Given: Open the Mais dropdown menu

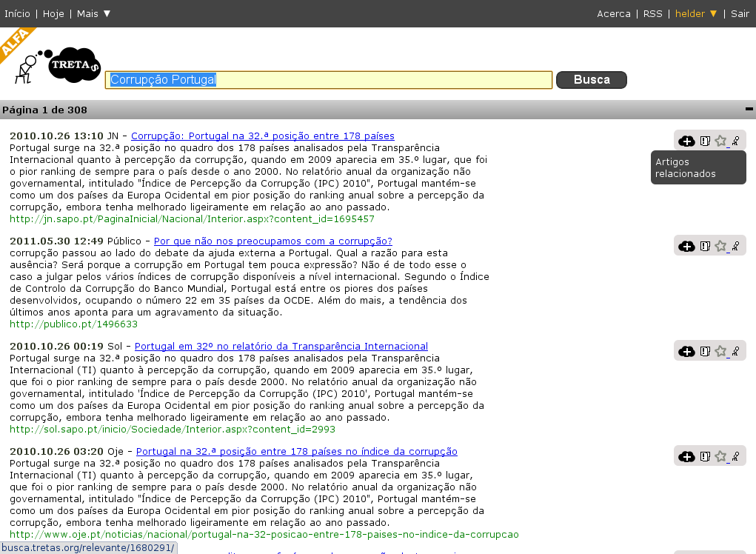Looking at the screenshot, I should point(93,13).
